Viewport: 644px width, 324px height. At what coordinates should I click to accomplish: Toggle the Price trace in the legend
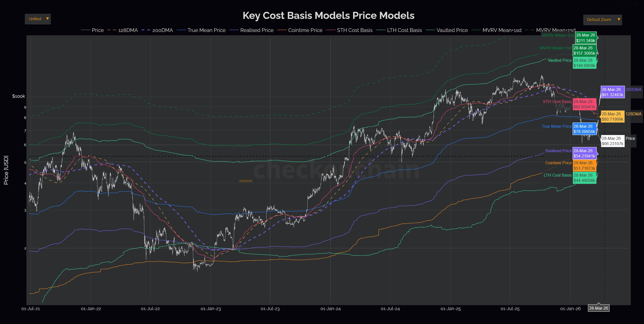point(98,30)
